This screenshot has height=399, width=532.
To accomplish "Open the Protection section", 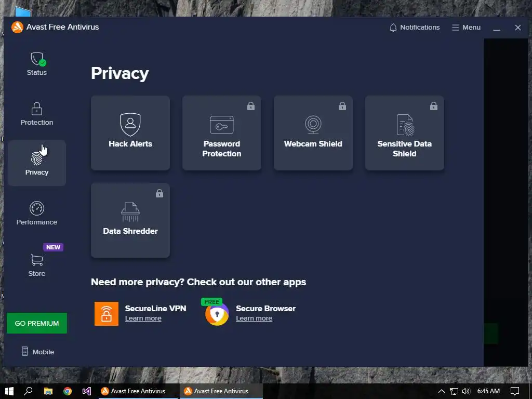I will coord(37,114).
